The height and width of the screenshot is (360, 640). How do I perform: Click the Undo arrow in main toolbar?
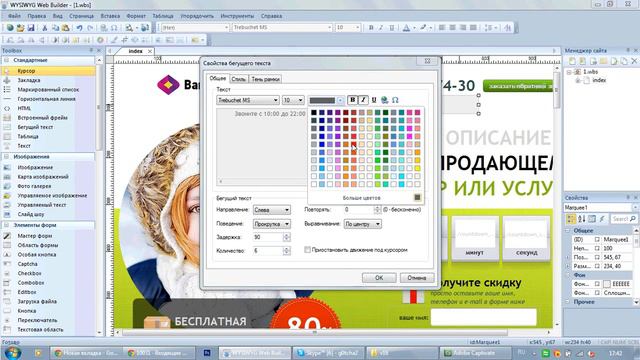(79, 28)
